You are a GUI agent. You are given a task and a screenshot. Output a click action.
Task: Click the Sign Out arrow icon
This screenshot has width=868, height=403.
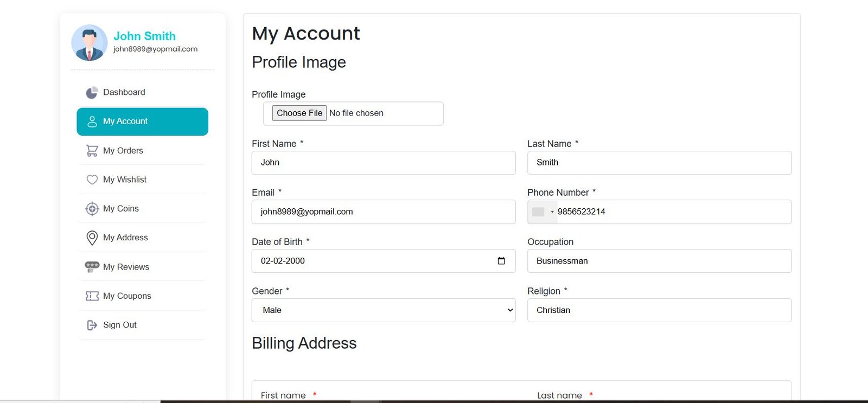coord(92,325)
